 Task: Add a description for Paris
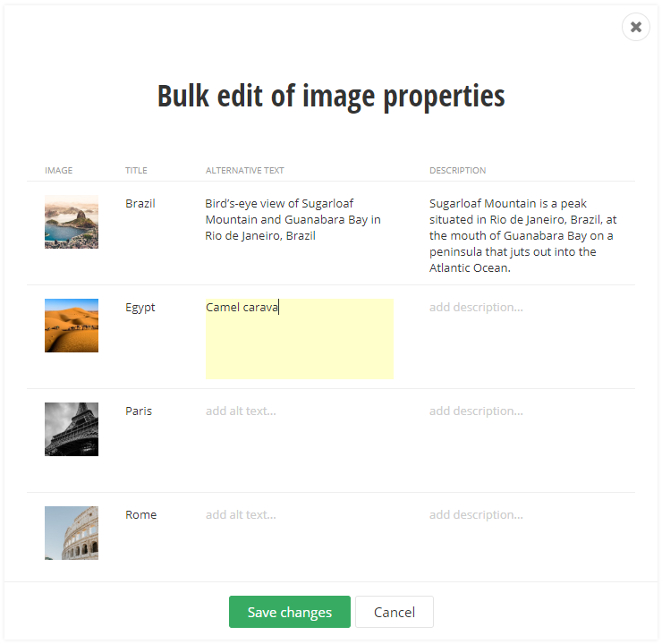476,411
